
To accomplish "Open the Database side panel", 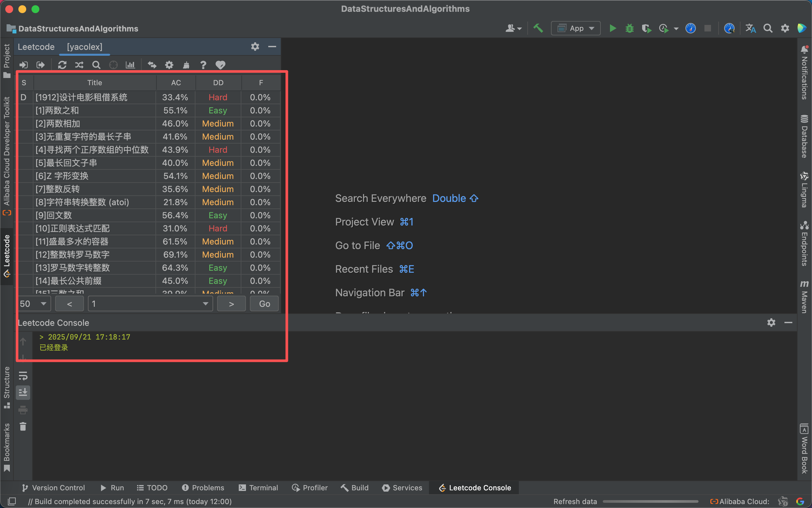I will 804,136.
